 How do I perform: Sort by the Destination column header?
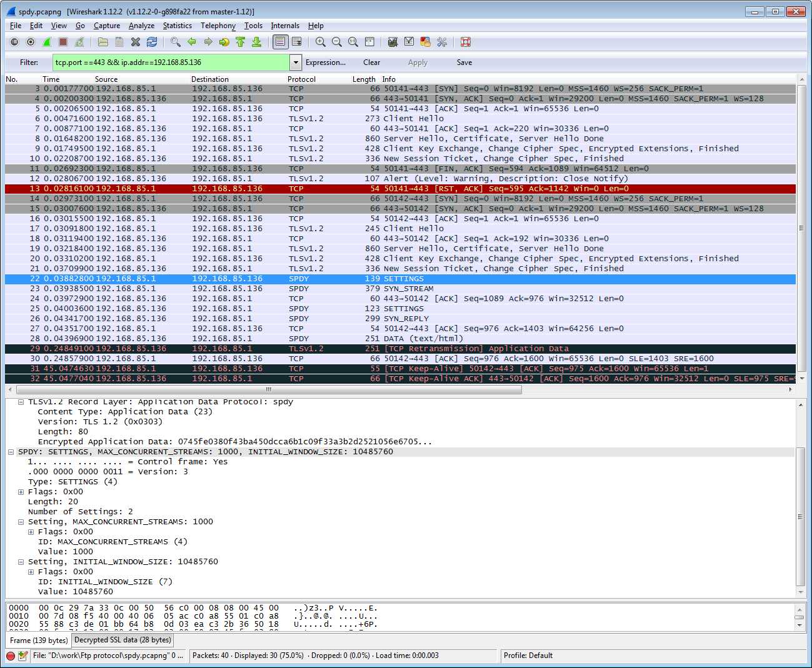tap(210, 79)
